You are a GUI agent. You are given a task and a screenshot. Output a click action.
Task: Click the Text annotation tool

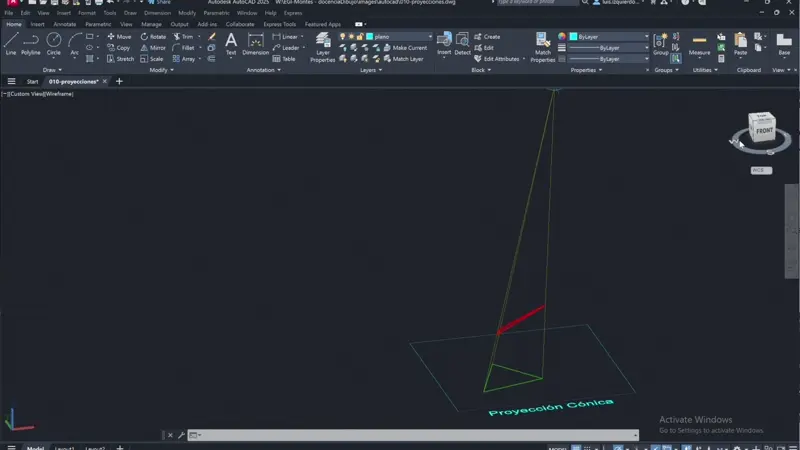click(x=231, y=42)
